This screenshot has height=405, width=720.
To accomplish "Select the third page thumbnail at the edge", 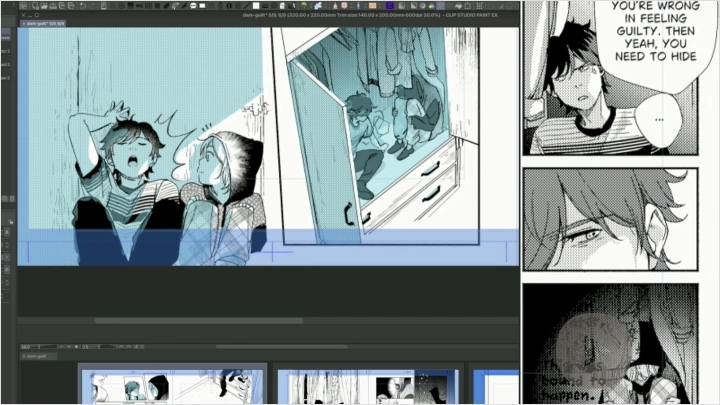I will [496, 386].
